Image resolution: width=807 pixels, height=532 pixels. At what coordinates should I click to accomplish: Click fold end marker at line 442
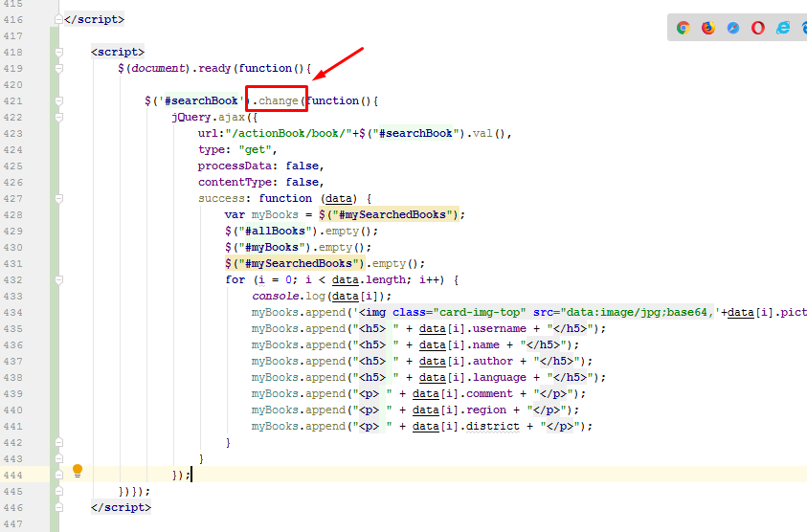point(59,442)
